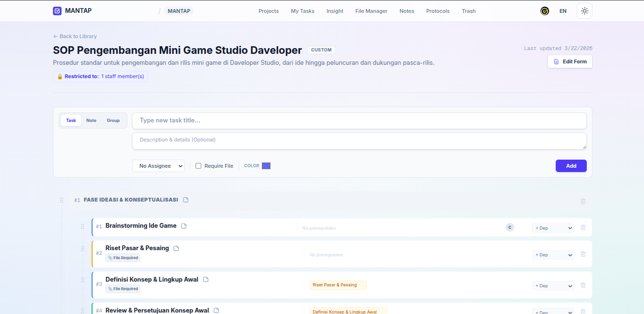The height and width of the screenshot is (314, 644).
Task: Open the Protocols section
Action: [438, 11]
